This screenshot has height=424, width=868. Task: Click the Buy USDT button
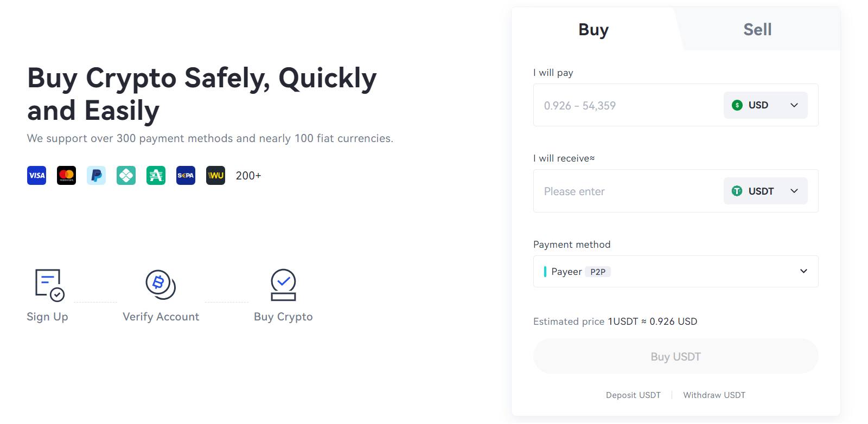[675, 356]
